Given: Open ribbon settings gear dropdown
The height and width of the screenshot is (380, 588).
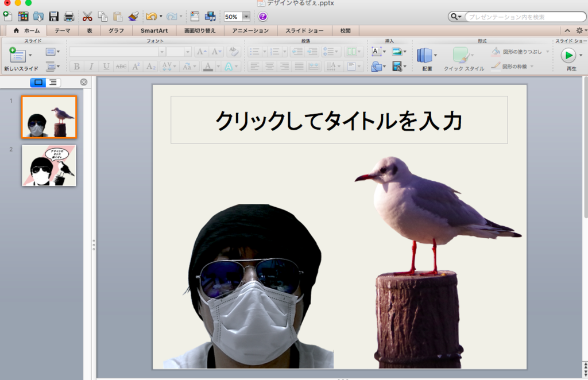Looking at the screenshot, I should click(581, 30).
